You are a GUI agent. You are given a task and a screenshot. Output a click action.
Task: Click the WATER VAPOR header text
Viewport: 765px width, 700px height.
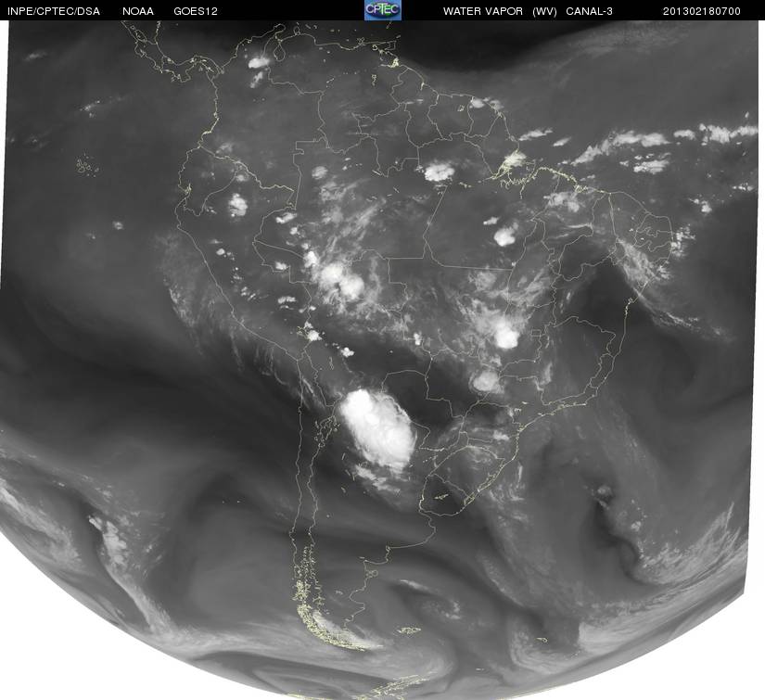tap(483, 11)
